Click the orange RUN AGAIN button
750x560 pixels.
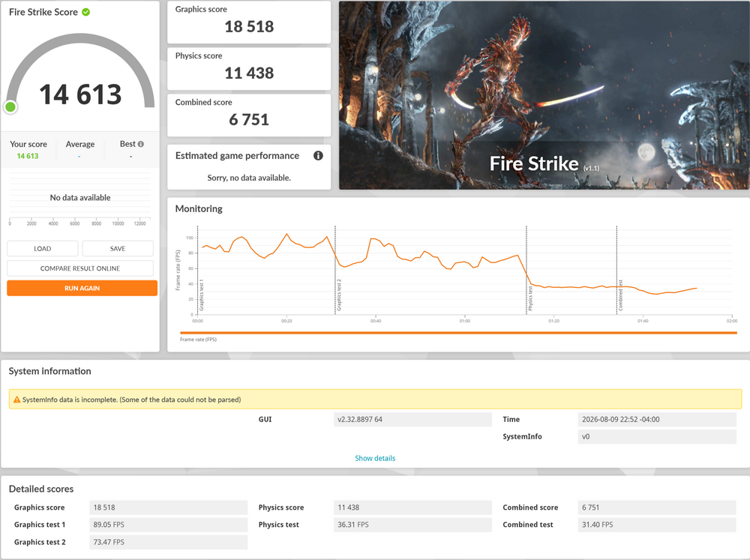point(82,289)
